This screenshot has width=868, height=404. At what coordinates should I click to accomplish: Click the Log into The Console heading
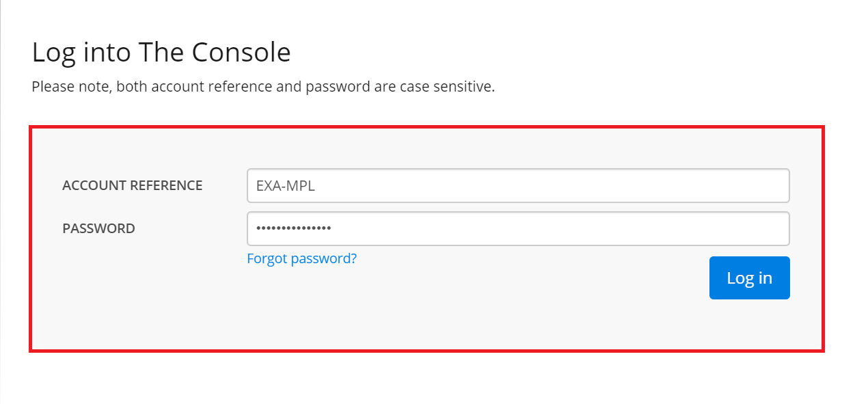tap(161, 52)
